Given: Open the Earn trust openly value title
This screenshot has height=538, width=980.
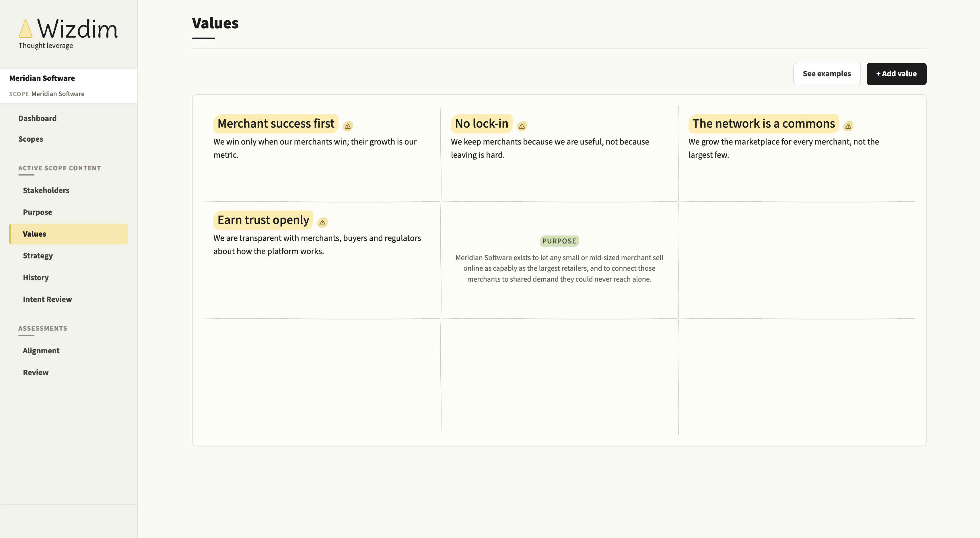Looking at the screenshot, I should point(263,220).
